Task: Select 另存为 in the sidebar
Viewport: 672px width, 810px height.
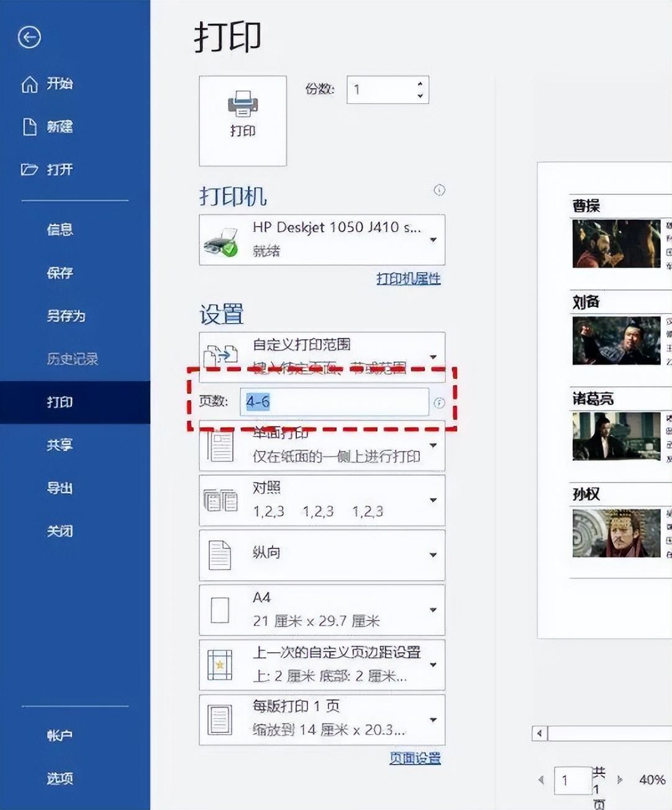Action: click(x=66, y=316)
